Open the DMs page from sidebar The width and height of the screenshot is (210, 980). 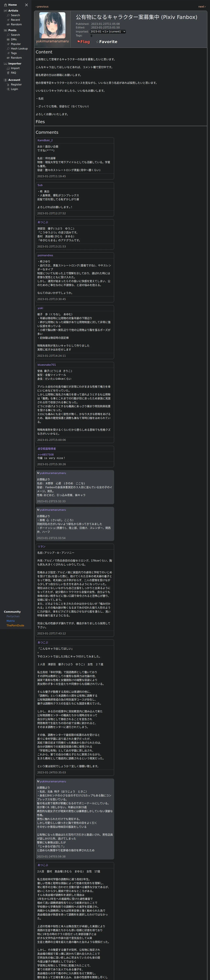[x=14, y=40]
